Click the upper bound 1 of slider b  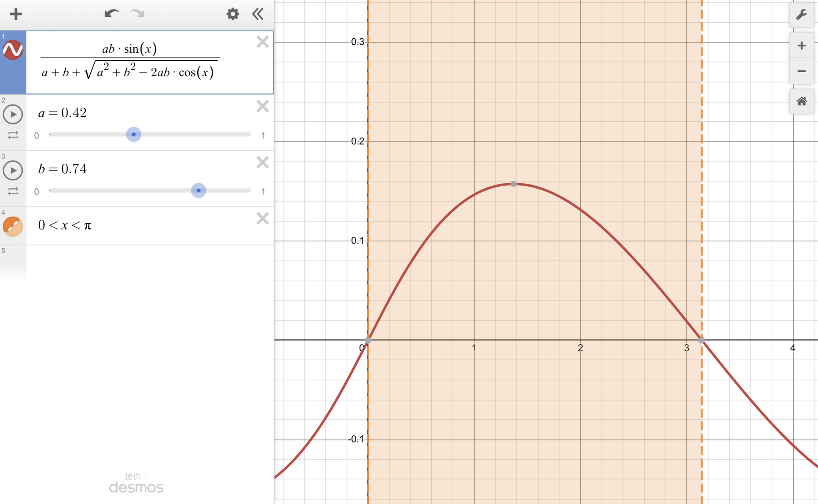pos(263,192)
